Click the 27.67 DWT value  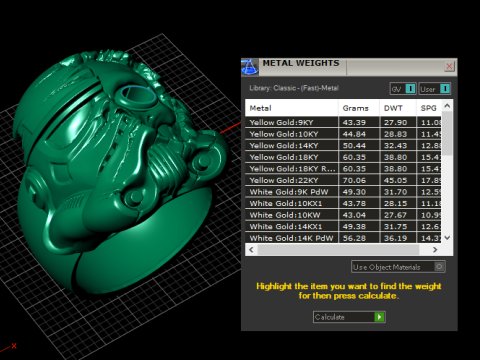point(395,215)
